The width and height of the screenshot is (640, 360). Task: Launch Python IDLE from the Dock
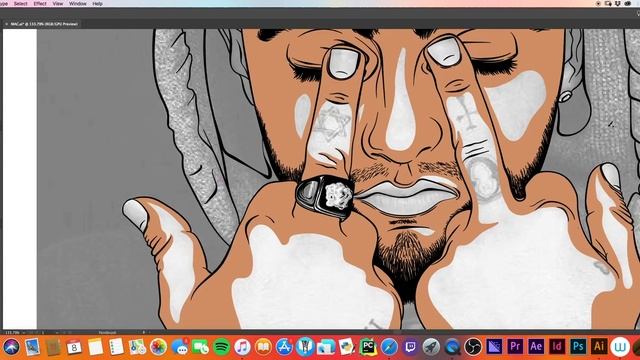click(x=347, y=347)
